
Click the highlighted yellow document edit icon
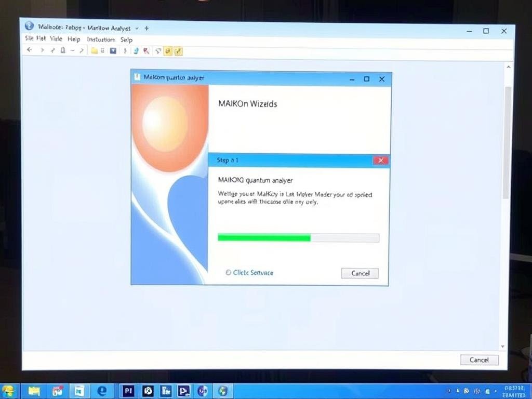(x=179, y=50)
